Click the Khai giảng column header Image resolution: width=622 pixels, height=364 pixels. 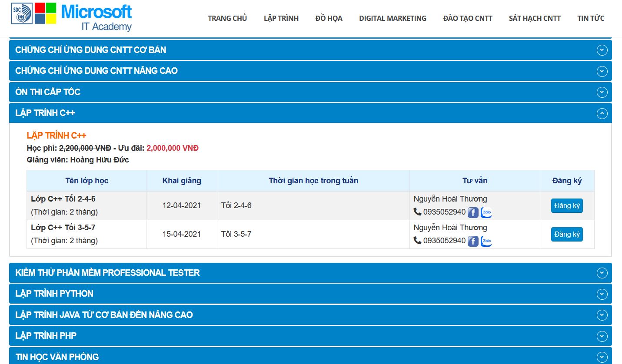[x=182, y=181]
